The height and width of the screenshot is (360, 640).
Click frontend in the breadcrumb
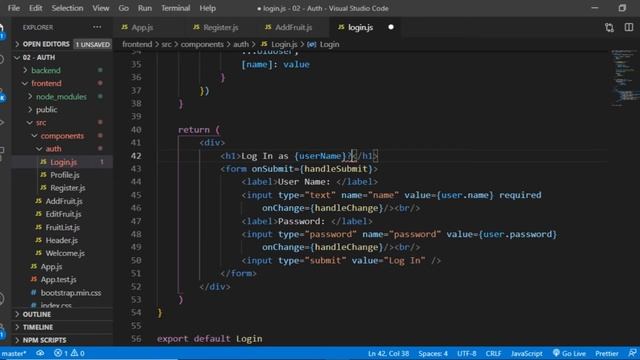click(137, 44)
